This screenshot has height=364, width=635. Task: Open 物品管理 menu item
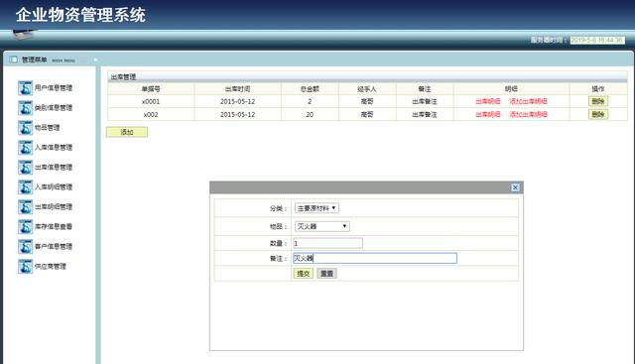click(x=47, y=128)
